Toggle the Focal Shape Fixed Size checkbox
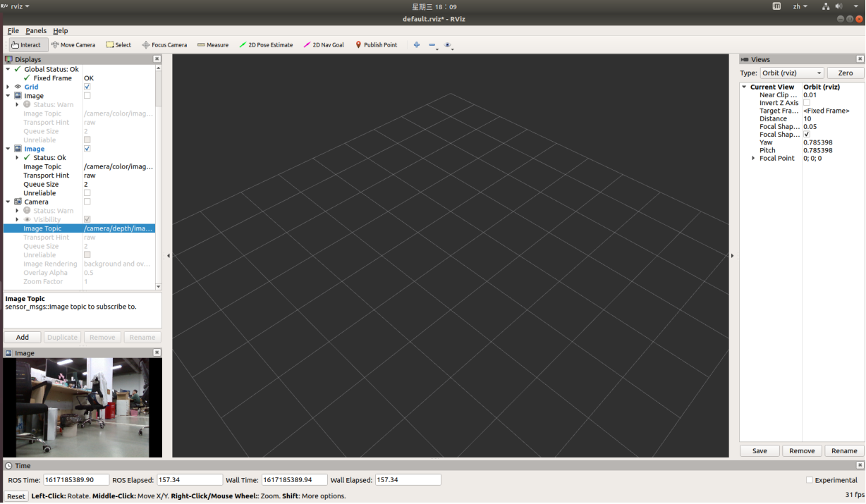This screenshot has height=504, width=866. (x=807, y=135)
